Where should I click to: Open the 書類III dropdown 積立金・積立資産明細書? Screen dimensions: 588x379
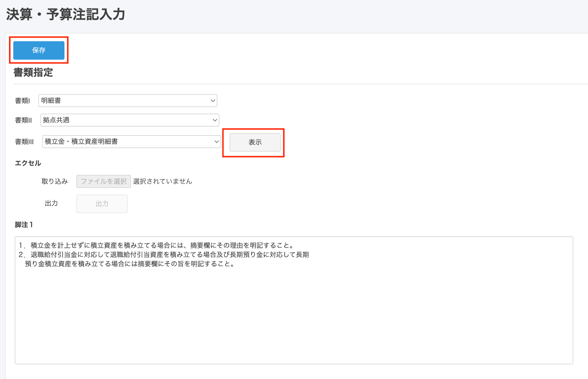click(132, 142)
